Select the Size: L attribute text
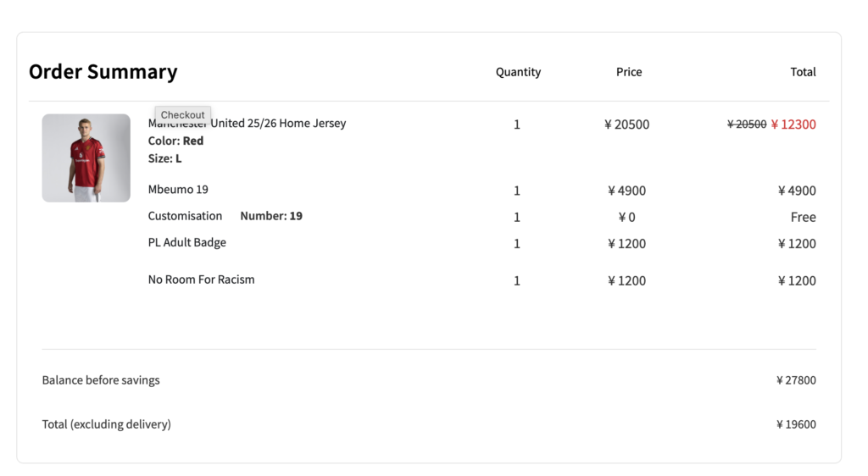This screenshot has height=476, width=868. click(x=165, y=158)
